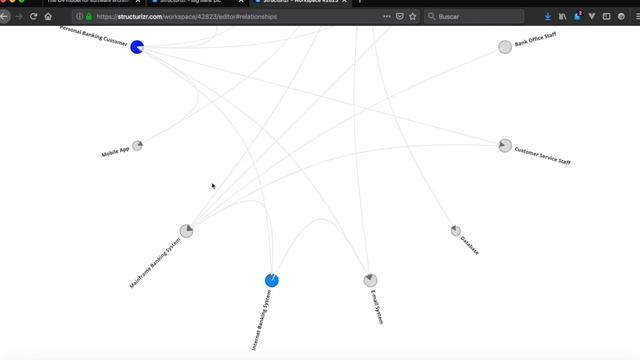Click the magnifier in the Buscar field
The height and width of the screenshot is (360, 640).
pyautogui.click(x=431, y=17)
